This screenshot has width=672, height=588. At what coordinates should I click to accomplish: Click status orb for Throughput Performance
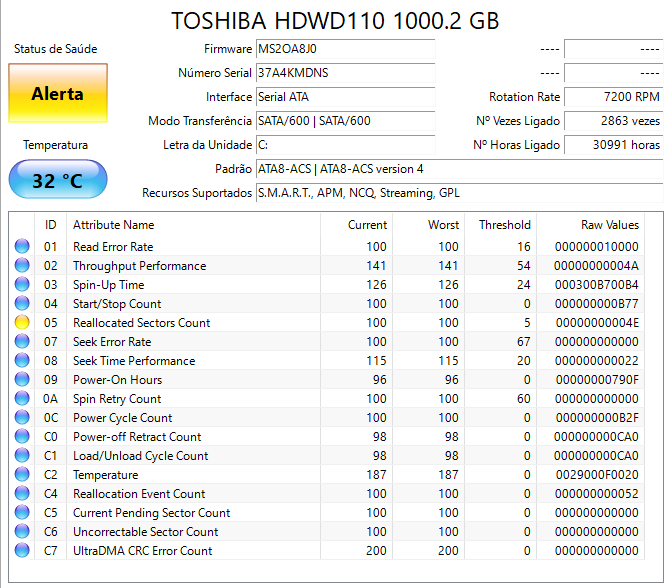click(x=22, y=266)
